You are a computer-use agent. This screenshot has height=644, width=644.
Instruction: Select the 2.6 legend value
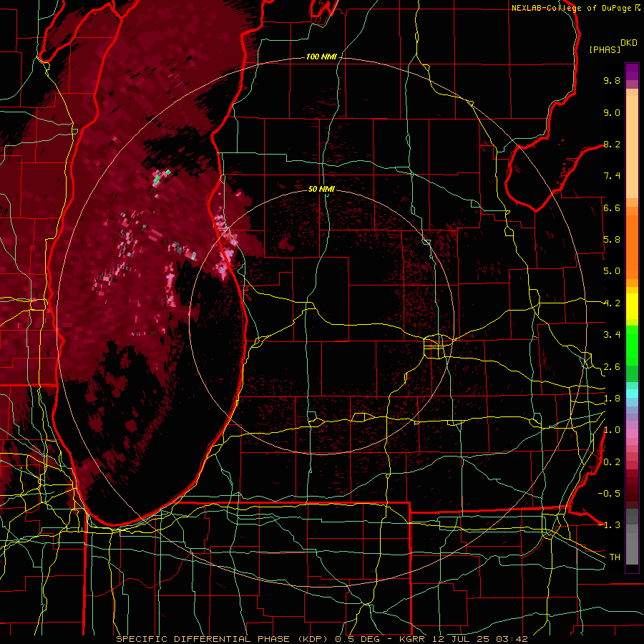click(612, 367)
